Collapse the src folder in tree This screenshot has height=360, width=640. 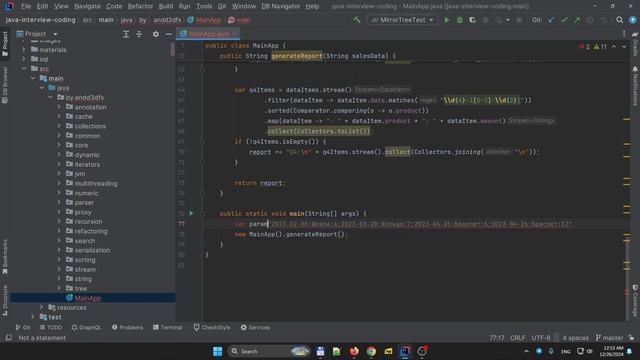(x=24, y=69)
